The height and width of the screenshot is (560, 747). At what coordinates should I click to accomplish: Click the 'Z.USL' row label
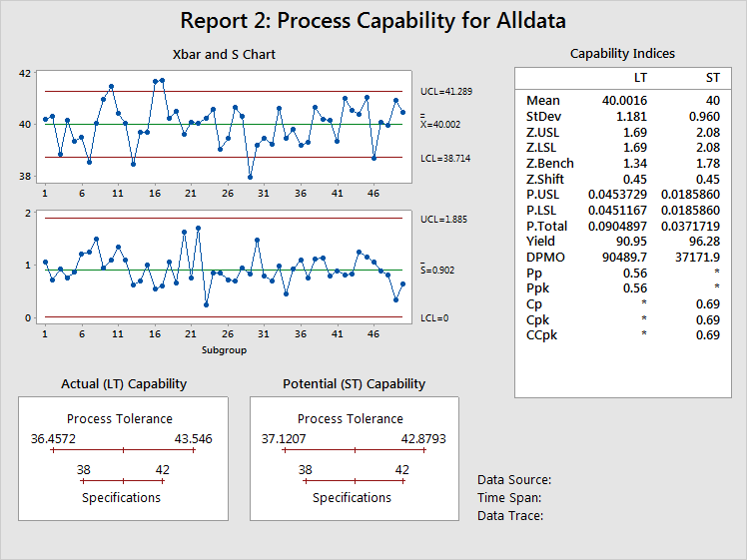pyautogui.click(x=542, y=133)
